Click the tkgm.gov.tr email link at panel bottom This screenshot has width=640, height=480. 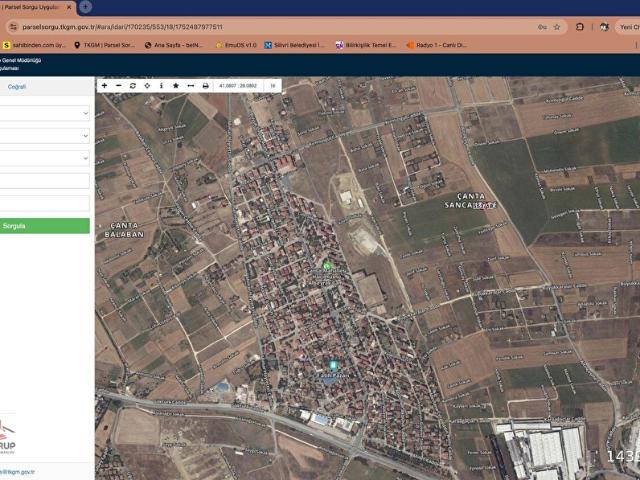point(17,472)
